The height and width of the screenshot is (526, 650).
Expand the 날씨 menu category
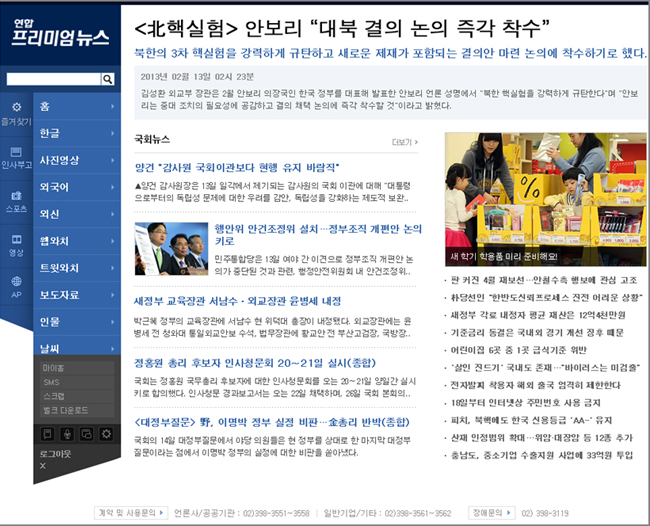75,348
